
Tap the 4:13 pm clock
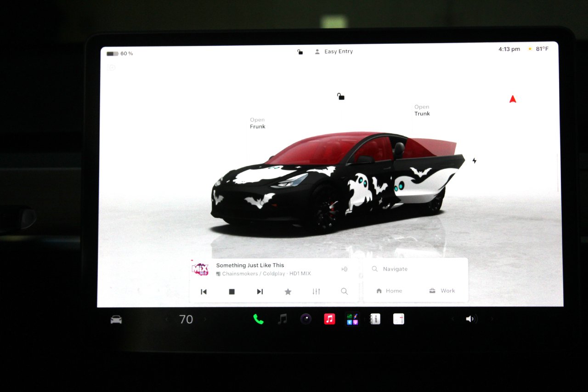[x=509, y=49]
